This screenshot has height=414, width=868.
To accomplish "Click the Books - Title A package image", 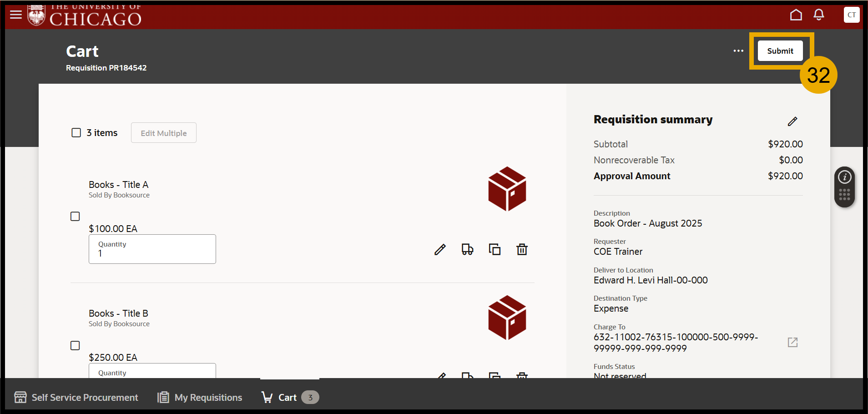I will [x=507, y=189].
